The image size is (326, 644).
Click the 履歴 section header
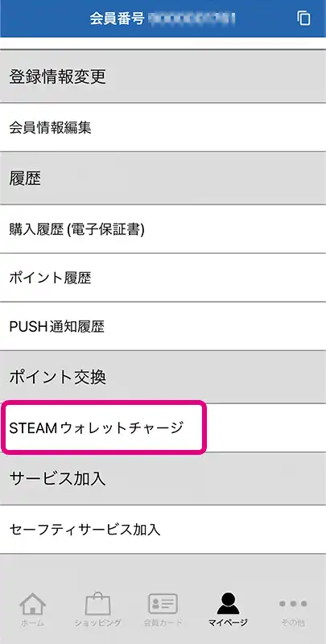tap(163, 178)
